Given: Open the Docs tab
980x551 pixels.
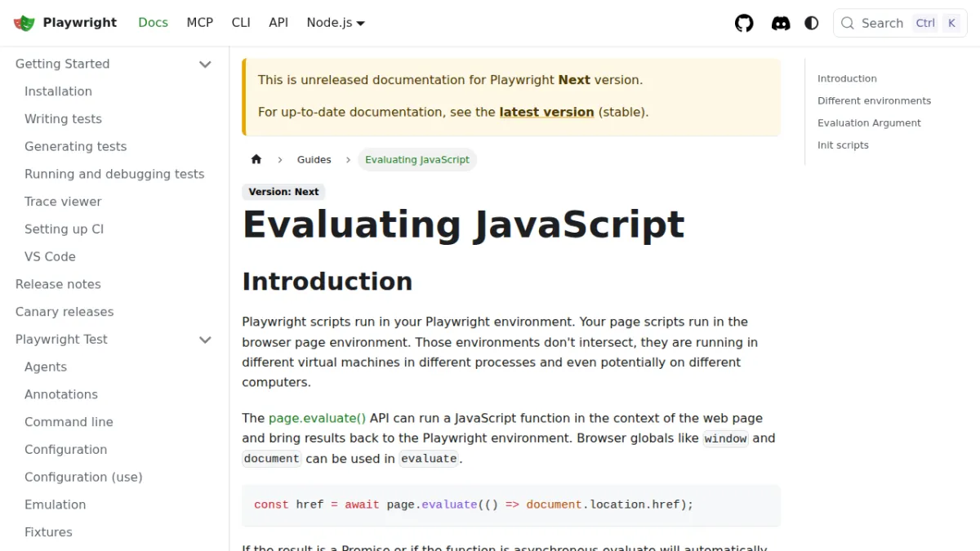Looking at the screenshot, I should click(x=153, y=23).
